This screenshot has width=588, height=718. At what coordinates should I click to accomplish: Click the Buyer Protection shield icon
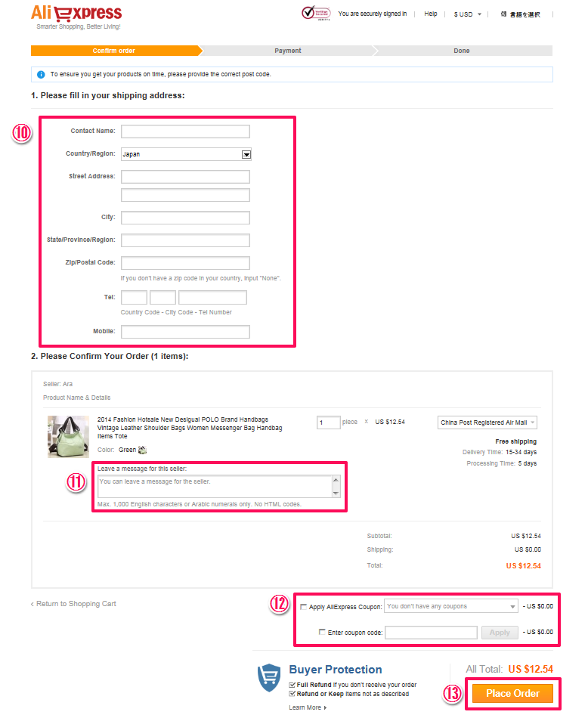click(x=269, y=677)
